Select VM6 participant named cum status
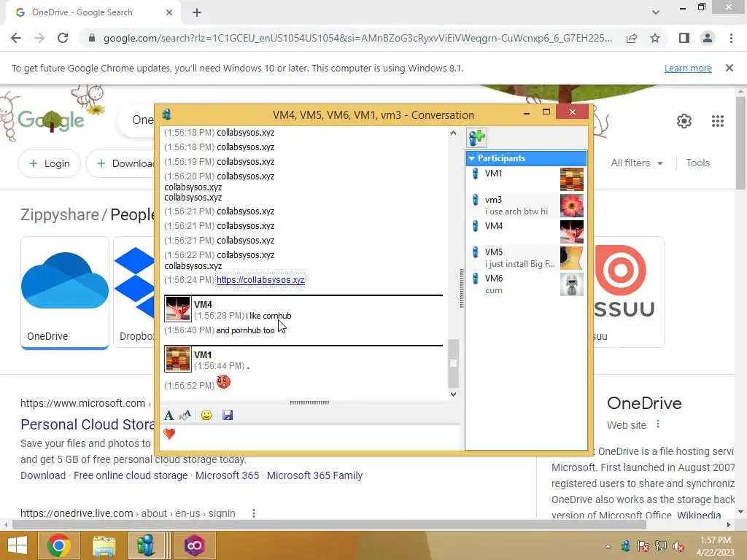 pyautogui.click(x=526, y=284)
